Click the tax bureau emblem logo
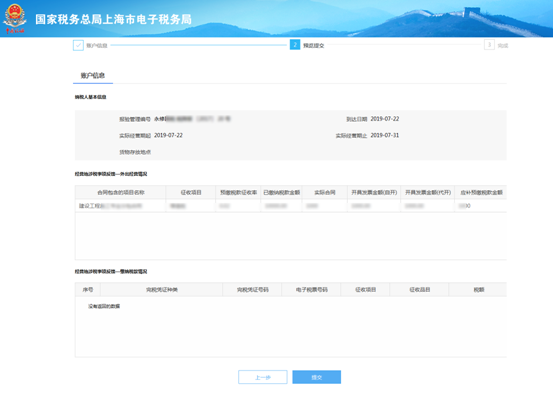Viewport: 553px width, 397px height. click(14, 18)
